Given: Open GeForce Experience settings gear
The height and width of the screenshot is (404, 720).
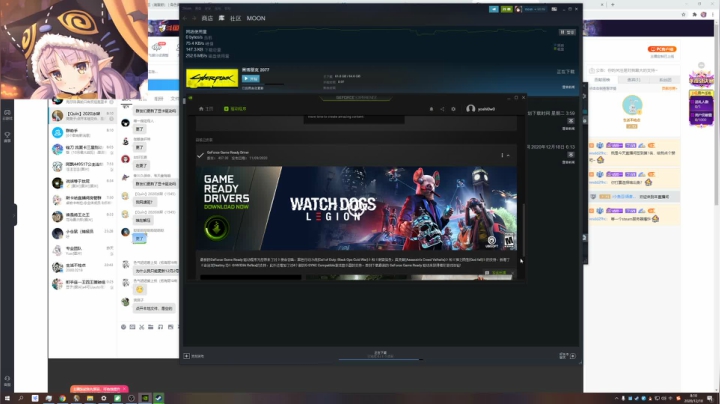Looking at the screenshot, I should click(x=453, y=109).
